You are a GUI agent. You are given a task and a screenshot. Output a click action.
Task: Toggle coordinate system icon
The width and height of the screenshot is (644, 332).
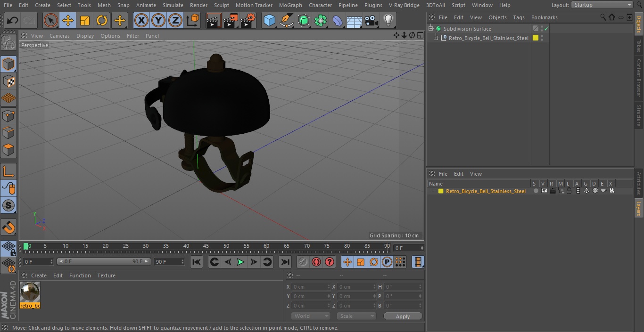click(193, 20)
